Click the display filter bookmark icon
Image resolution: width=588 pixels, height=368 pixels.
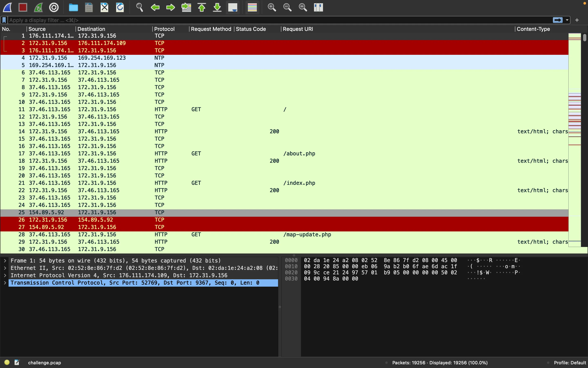4,20
